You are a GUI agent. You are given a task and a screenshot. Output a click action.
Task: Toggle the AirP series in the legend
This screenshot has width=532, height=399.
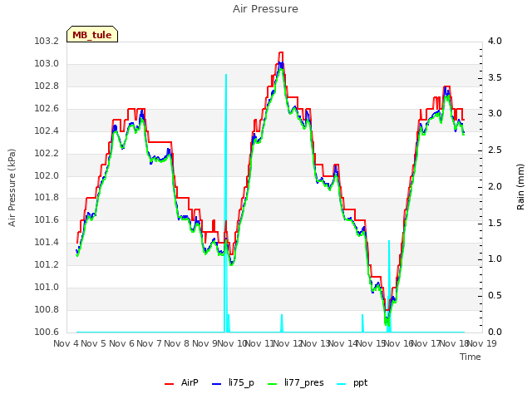(x=181, y=383)
